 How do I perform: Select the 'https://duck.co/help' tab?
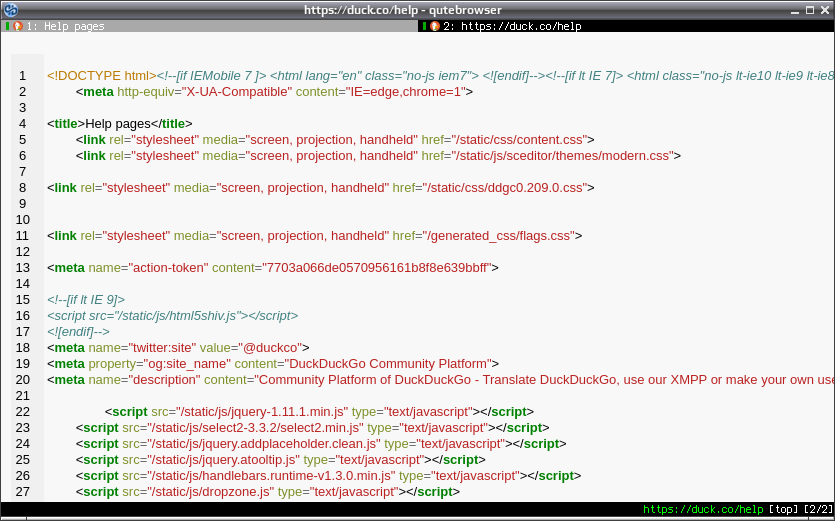tap(626, 26)
